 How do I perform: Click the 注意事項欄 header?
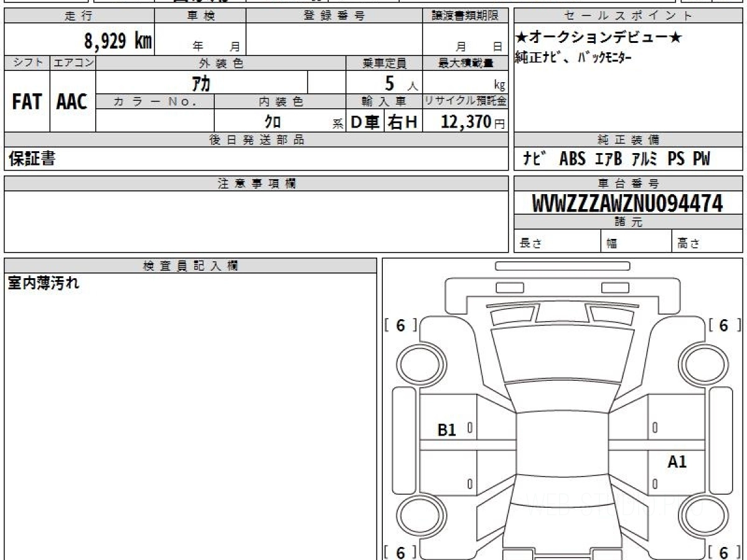coord(256,184)
